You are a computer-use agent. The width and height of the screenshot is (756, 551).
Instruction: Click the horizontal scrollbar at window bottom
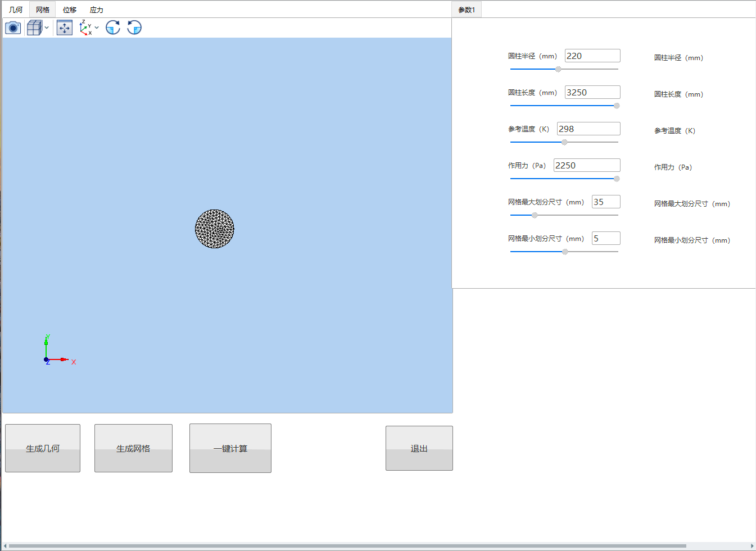[347, 546]
